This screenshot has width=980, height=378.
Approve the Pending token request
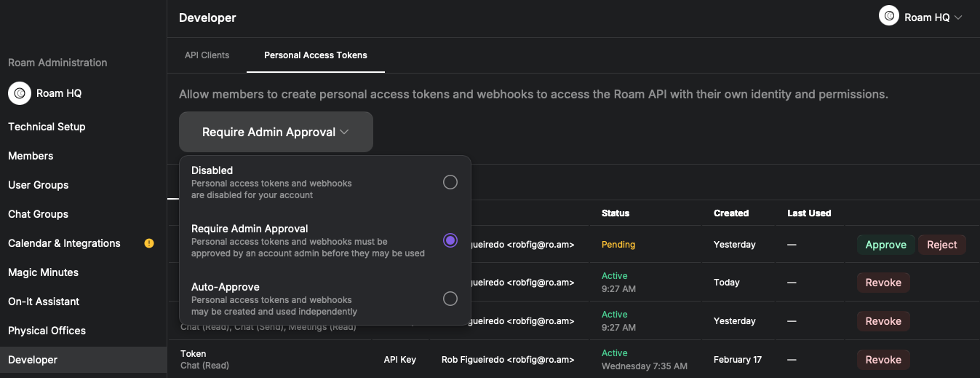885,245
